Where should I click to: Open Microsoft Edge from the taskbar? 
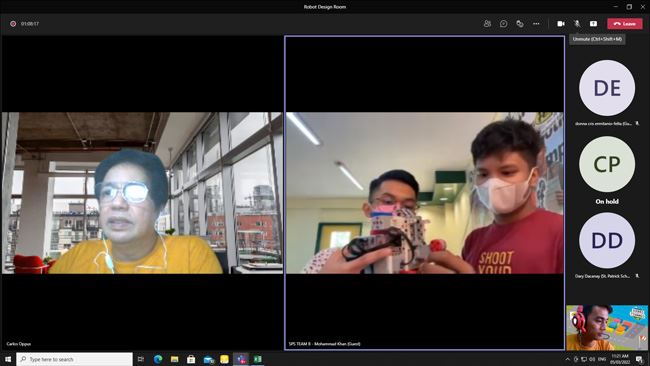[158, 359]
